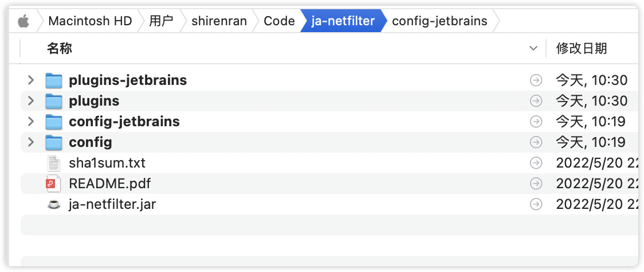The width and height of the screenshot is (644, 272).
Task: Click the README.pdf file icon
Action: pos(53,184)
